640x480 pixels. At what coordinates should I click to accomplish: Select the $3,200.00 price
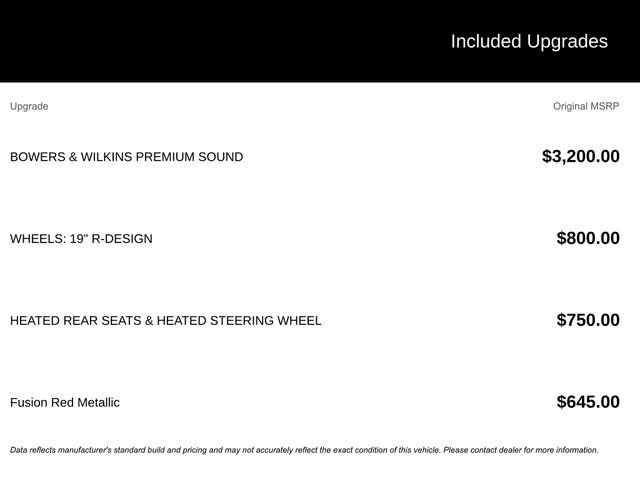click(x=580, y=156)
